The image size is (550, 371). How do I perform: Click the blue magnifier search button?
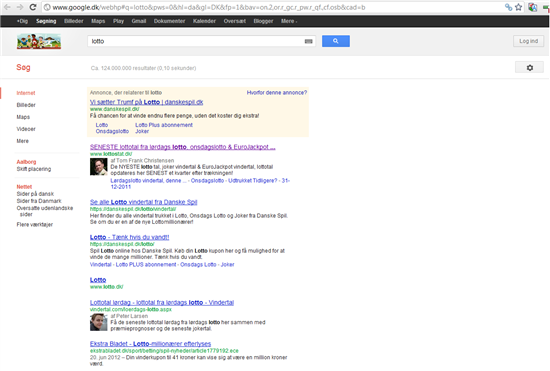(336, 41)
